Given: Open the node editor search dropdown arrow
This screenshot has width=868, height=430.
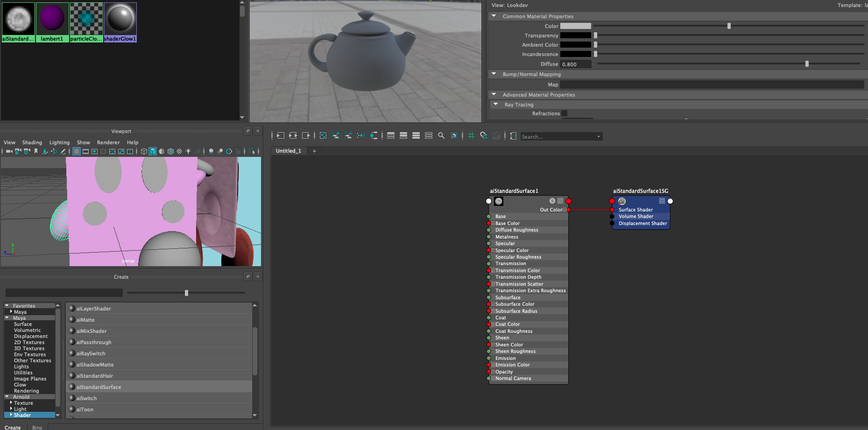Looking at the screenshot, I should click(599, 137).
